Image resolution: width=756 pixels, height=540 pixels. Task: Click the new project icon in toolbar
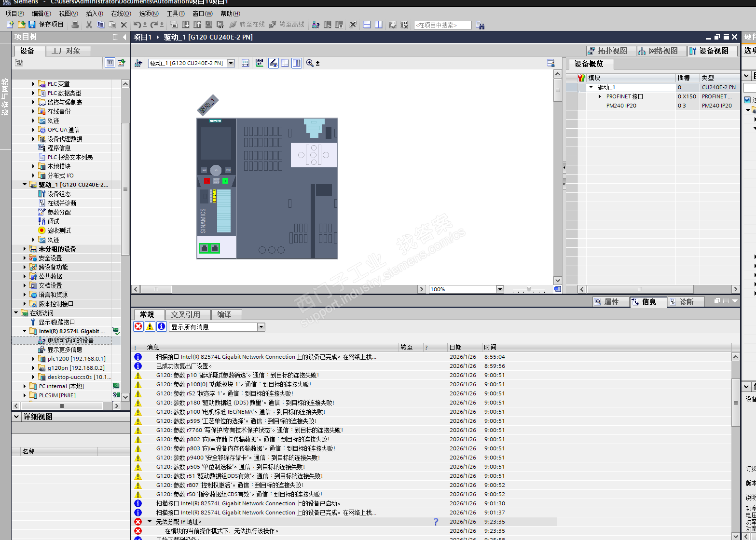[10, 25]
